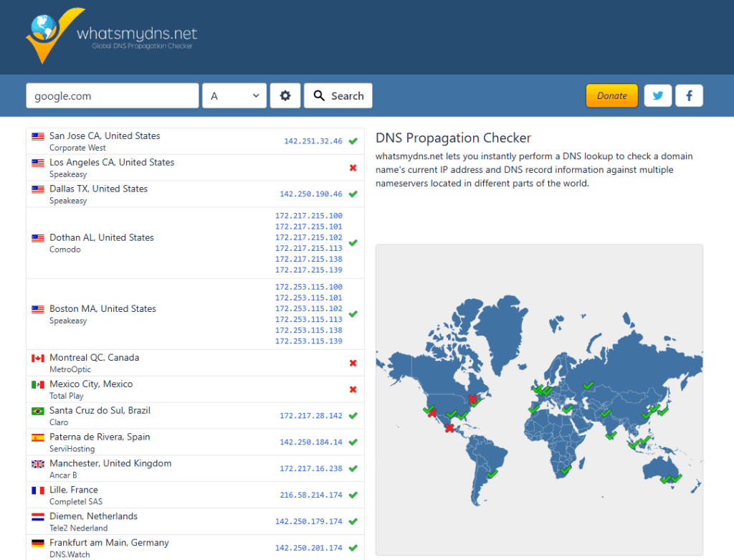
Task: Share on Twitter icon button
Action: [658, 95]
